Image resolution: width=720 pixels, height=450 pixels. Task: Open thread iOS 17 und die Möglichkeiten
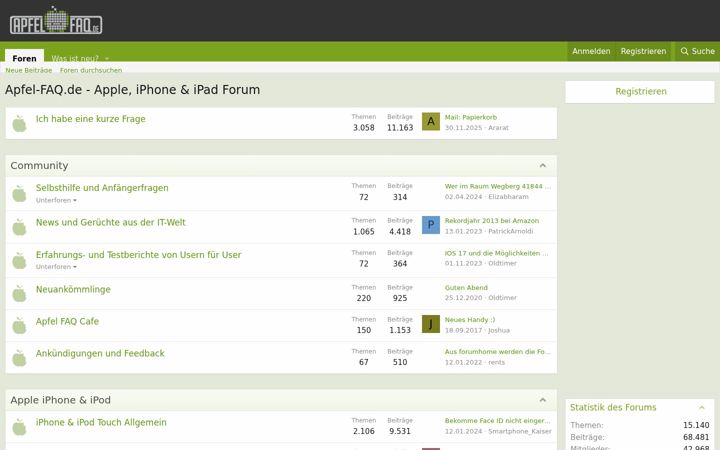[x=496, y=253]
